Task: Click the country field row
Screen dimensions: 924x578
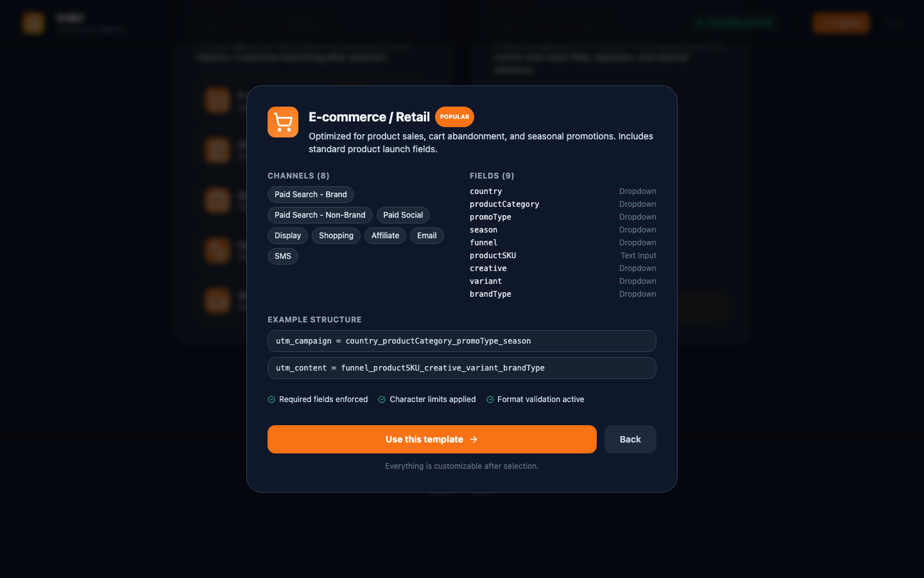Action: pos(563,191)
